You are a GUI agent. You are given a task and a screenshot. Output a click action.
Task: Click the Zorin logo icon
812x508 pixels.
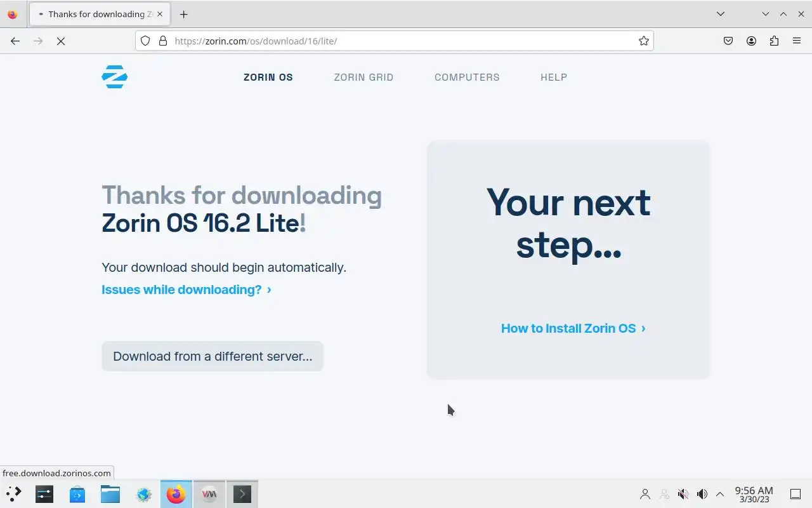pyautogui.click(x=114, y=77)
